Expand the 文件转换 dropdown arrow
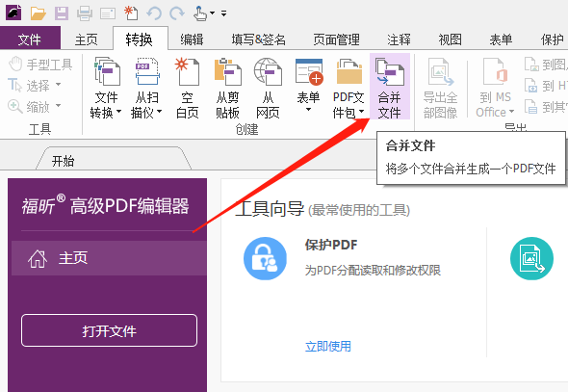This screenshot has height=392, width=568. [x=118, y=112]
